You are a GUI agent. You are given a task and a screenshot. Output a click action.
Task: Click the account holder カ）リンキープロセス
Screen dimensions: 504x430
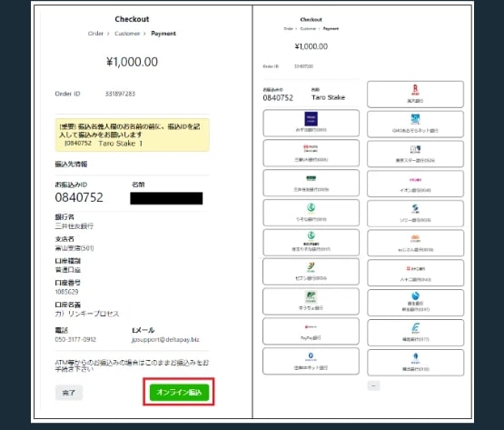[87, 314]
